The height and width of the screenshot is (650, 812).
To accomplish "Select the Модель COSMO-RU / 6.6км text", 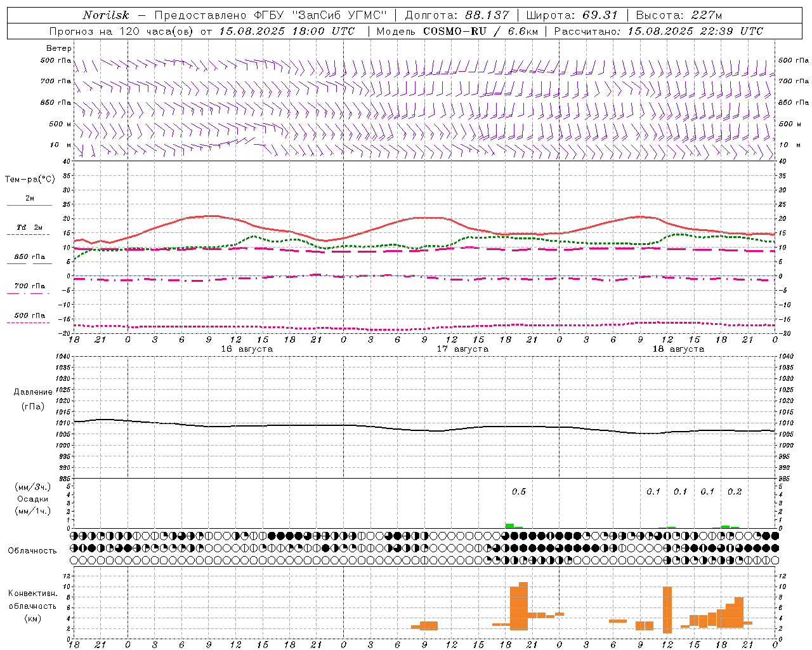I will tap(457, 31).
